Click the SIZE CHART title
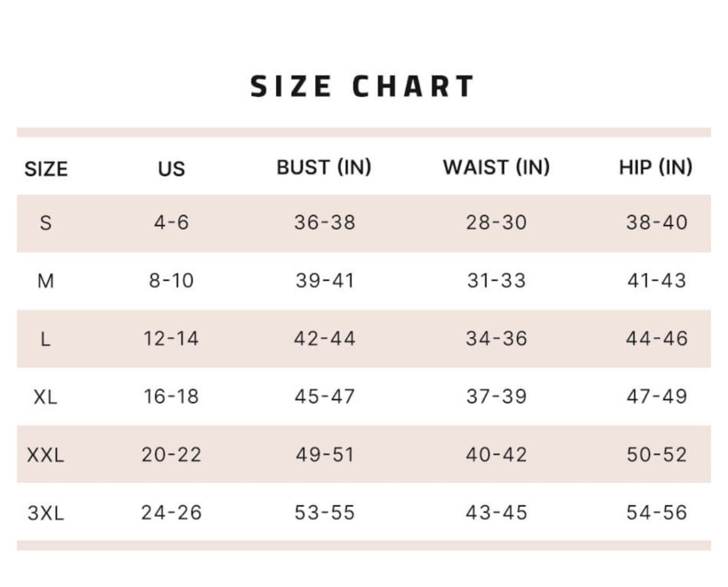 (x=362, y=86)
